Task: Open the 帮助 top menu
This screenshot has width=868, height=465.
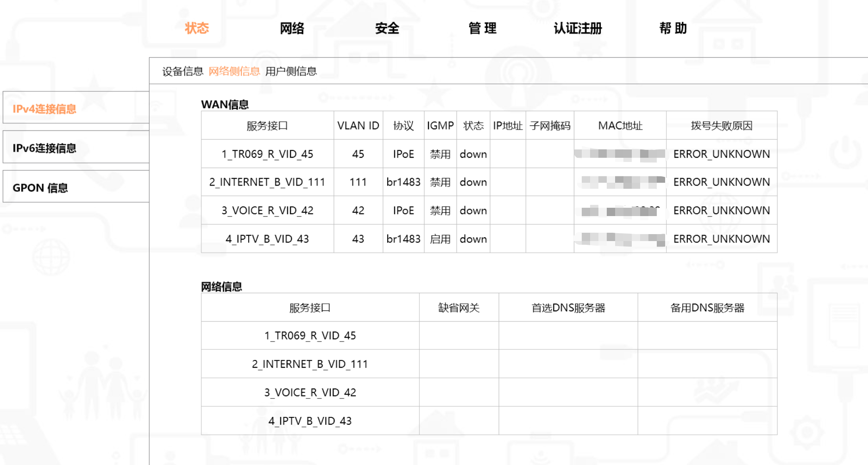Action: (x=673, y=28)
